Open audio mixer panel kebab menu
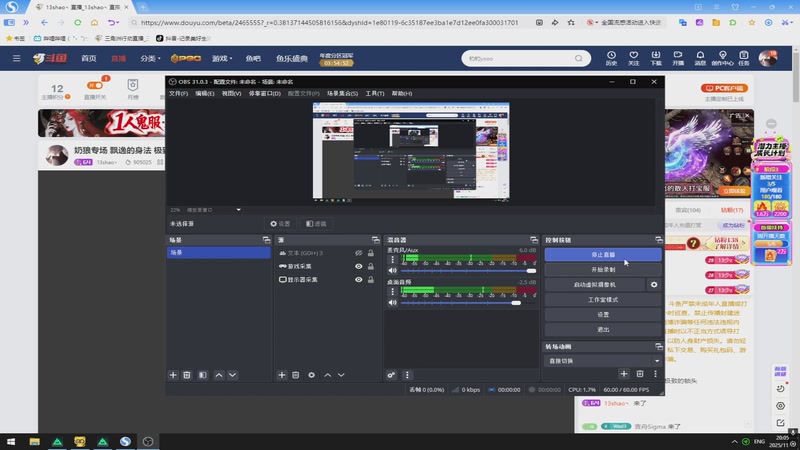The image size is (800, 450). click(407, 375)
